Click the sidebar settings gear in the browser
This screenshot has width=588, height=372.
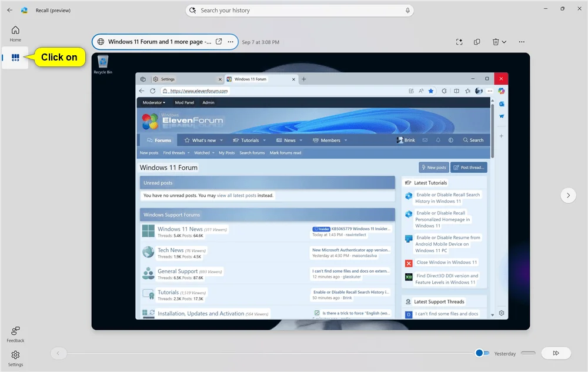coord(502,313)
